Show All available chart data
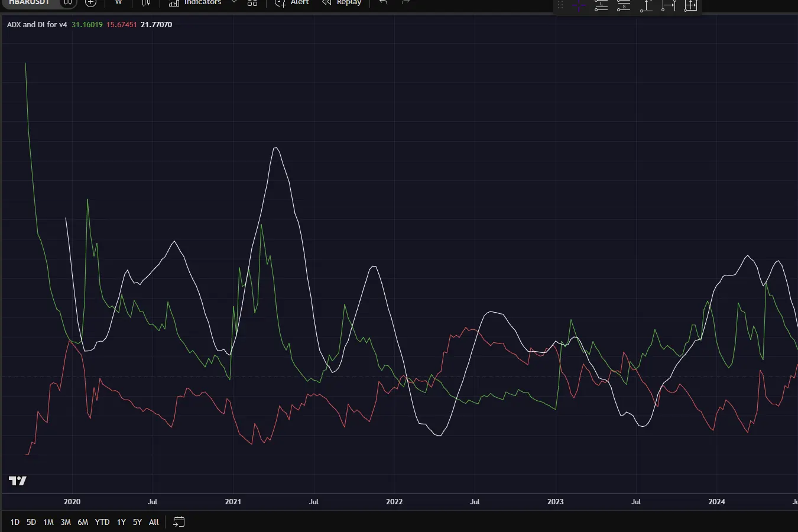The height and width of the screenshot is (532, 798). pos(154,522)
